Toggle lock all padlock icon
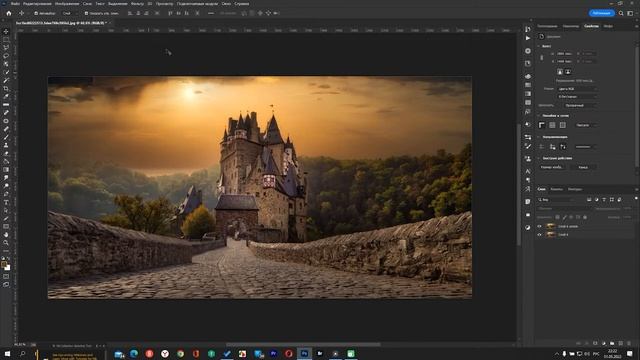 tap(585, 217)
